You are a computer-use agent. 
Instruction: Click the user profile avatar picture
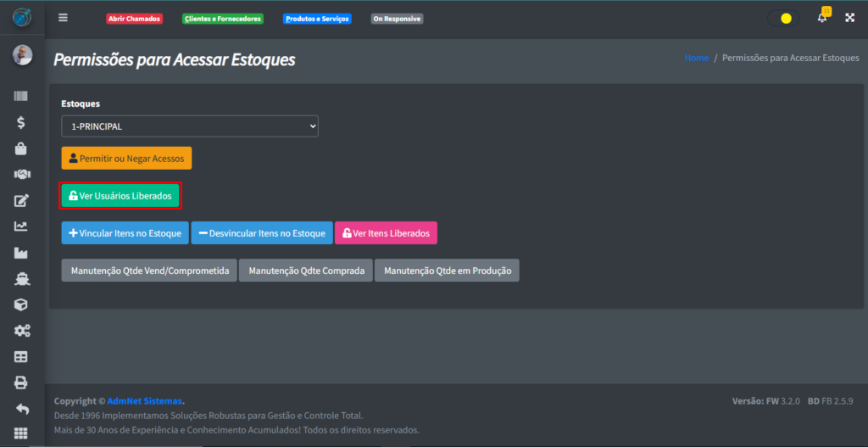tap(22, 55)
